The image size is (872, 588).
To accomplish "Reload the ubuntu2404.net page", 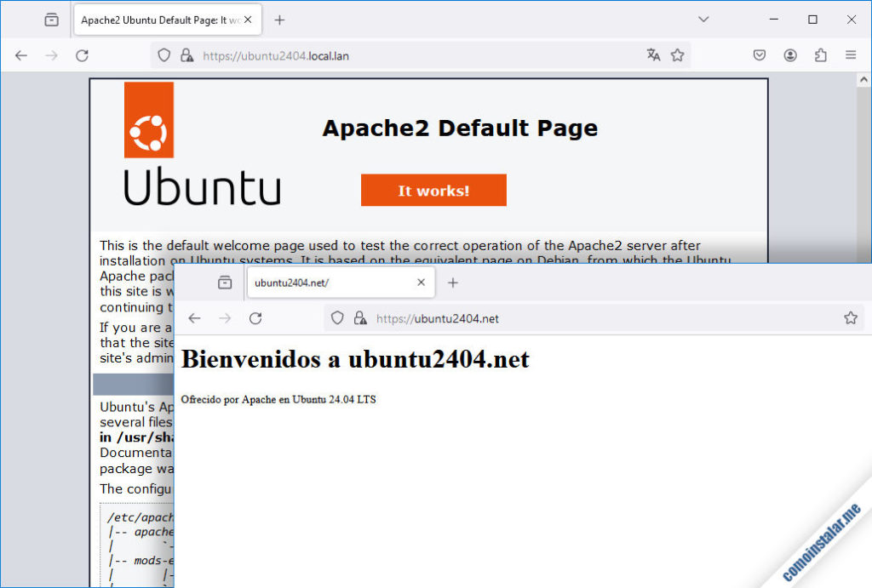I will point(255,317).
